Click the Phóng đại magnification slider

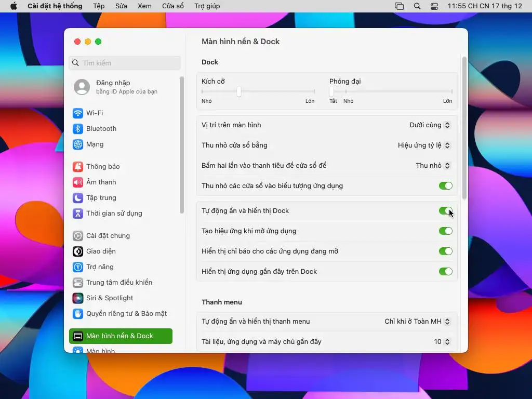(391, 91)
